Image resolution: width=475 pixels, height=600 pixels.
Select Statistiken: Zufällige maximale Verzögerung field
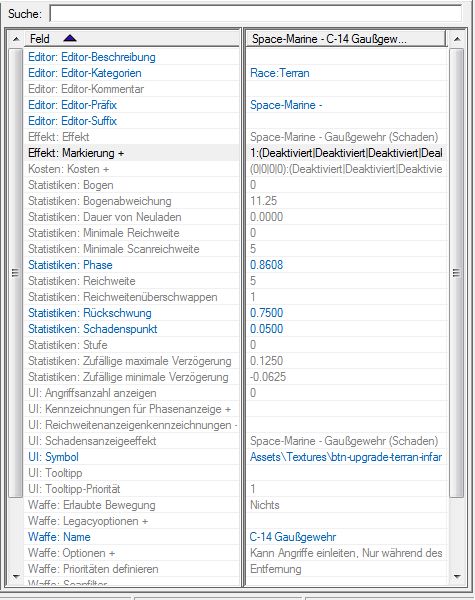click(132, 361)
